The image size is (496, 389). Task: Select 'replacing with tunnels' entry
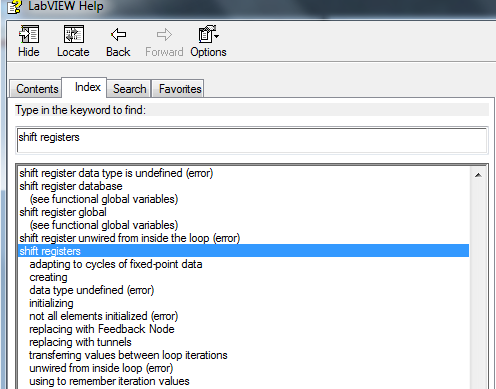point(80,342)
